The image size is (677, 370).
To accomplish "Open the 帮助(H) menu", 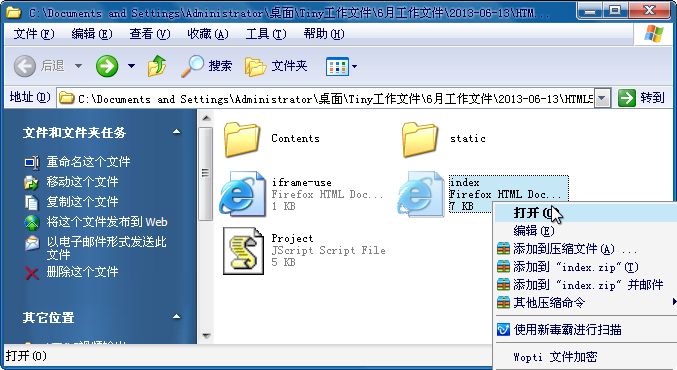I will click(324, 33).
